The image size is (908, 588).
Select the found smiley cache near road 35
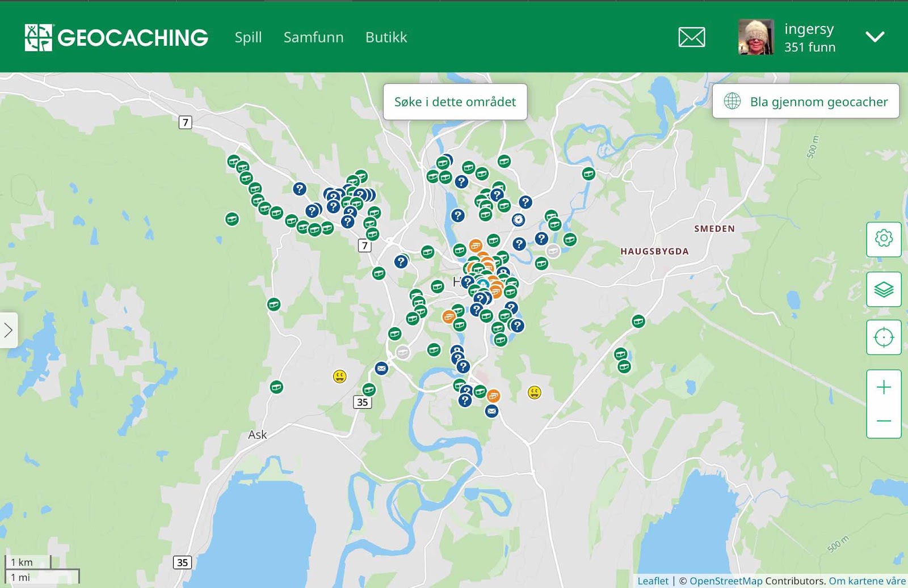point(339,376)
